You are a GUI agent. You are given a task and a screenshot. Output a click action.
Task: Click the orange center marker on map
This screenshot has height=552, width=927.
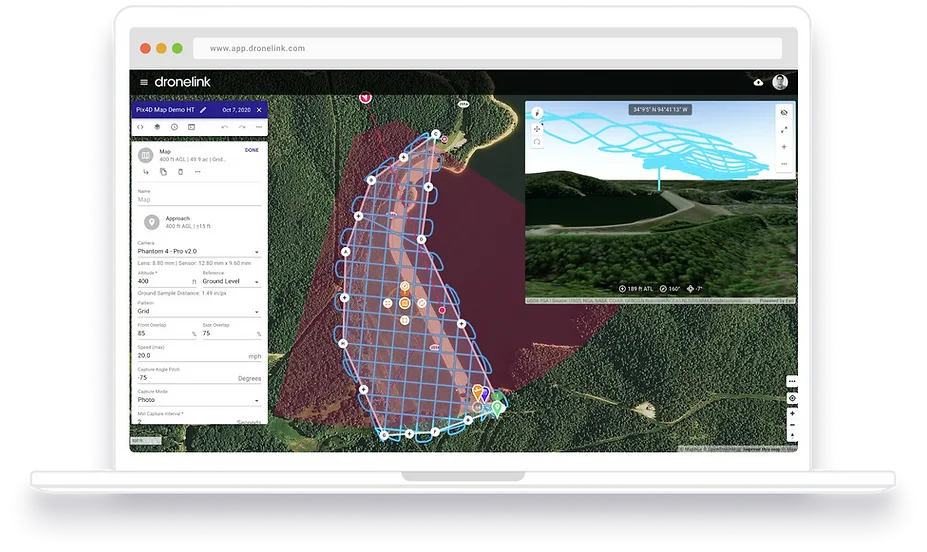click(404, 303)
